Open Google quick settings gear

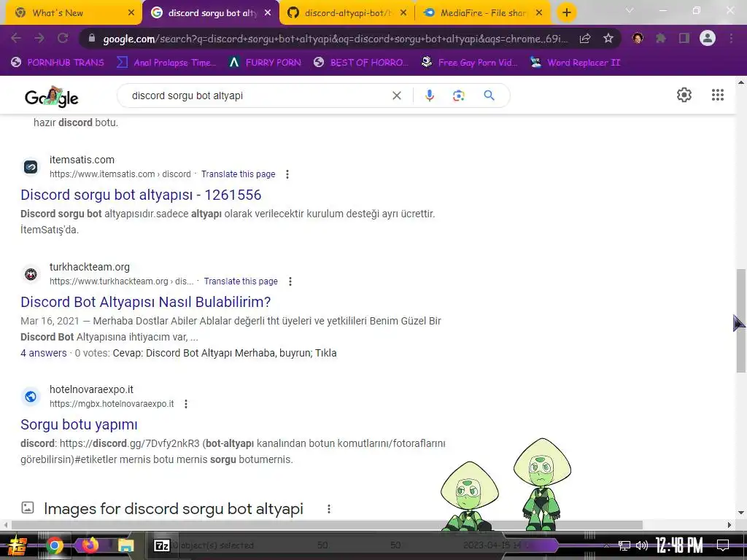coord(684,95)
